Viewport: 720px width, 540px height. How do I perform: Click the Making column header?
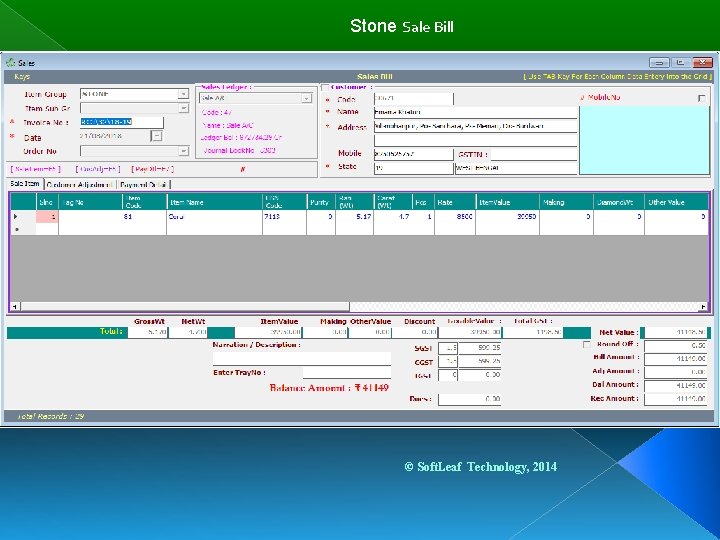(x=566, y=202)
